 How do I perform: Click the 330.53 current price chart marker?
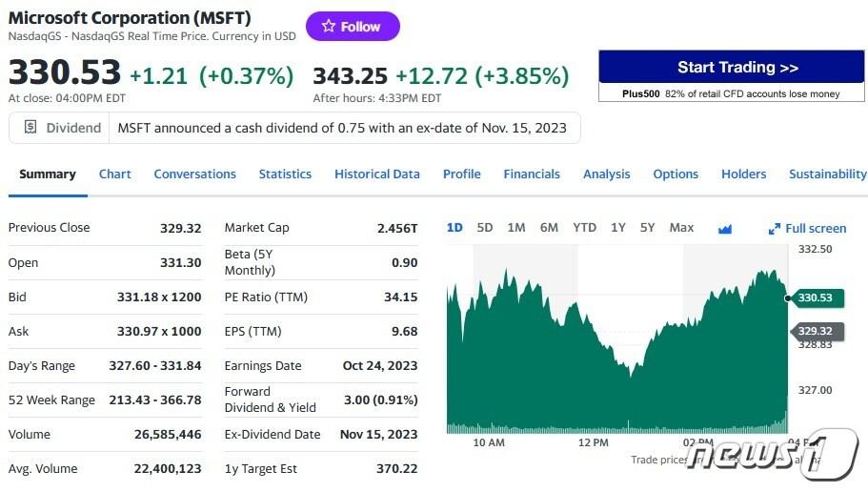click(x=815, y=297)
